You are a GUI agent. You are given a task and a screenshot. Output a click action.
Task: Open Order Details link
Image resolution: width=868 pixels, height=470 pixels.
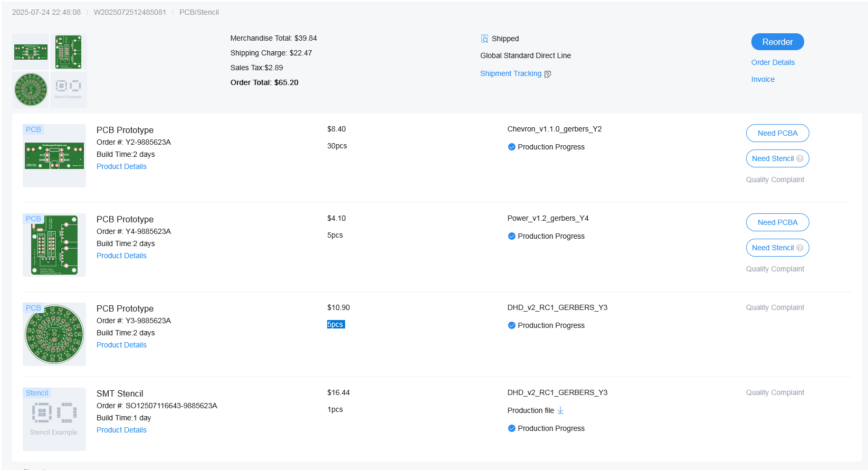(x=772, y=62)
